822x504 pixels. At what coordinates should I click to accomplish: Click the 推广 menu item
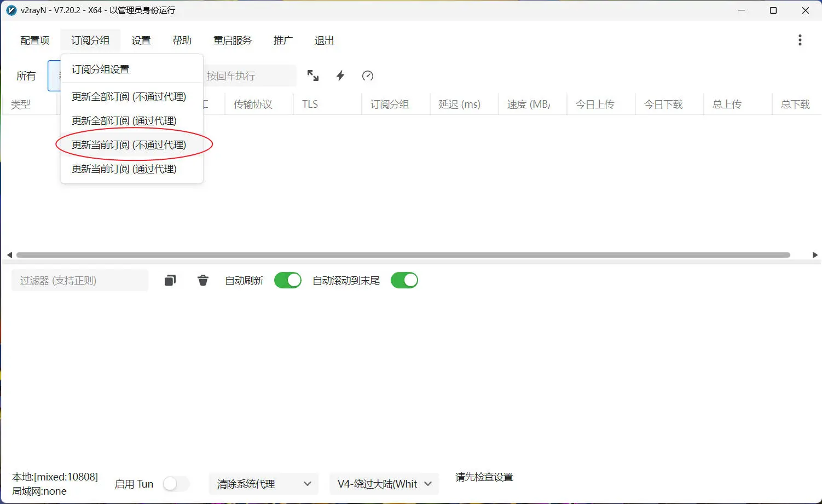[x=283, y=40]
